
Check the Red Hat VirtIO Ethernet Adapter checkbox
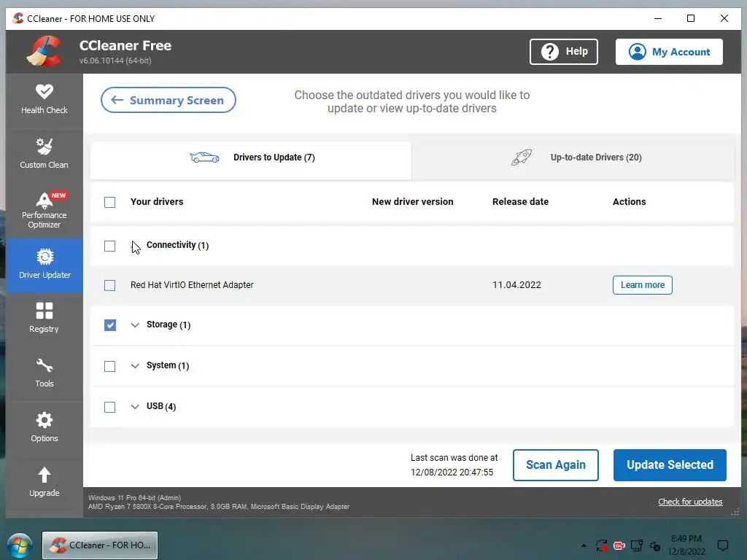(109, 285)
